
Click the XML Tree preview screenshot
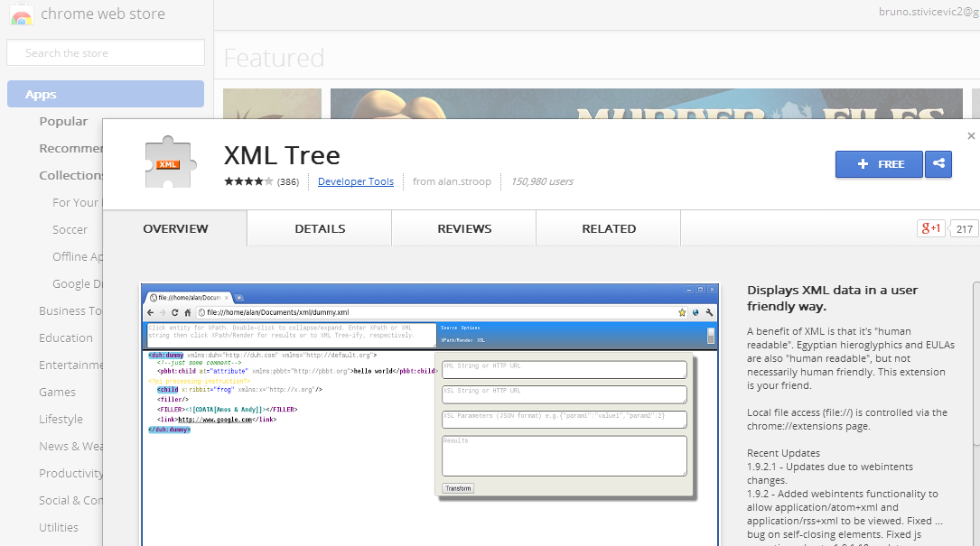coord(430,415)
